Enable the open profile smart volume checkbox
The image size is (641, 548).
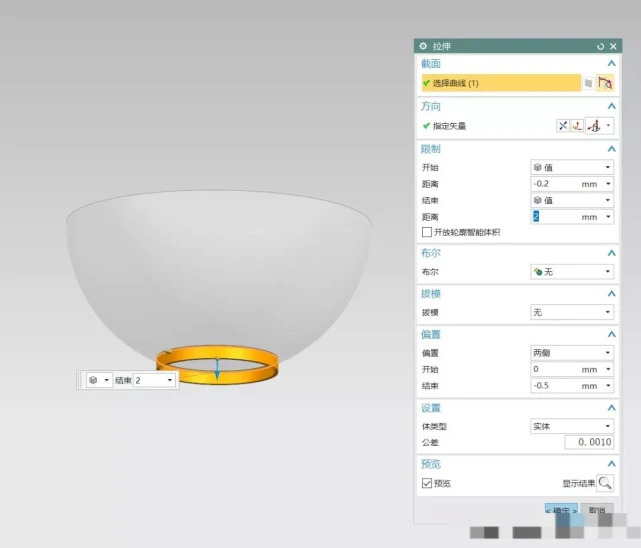pyautogui.click(x=427, y=232)
